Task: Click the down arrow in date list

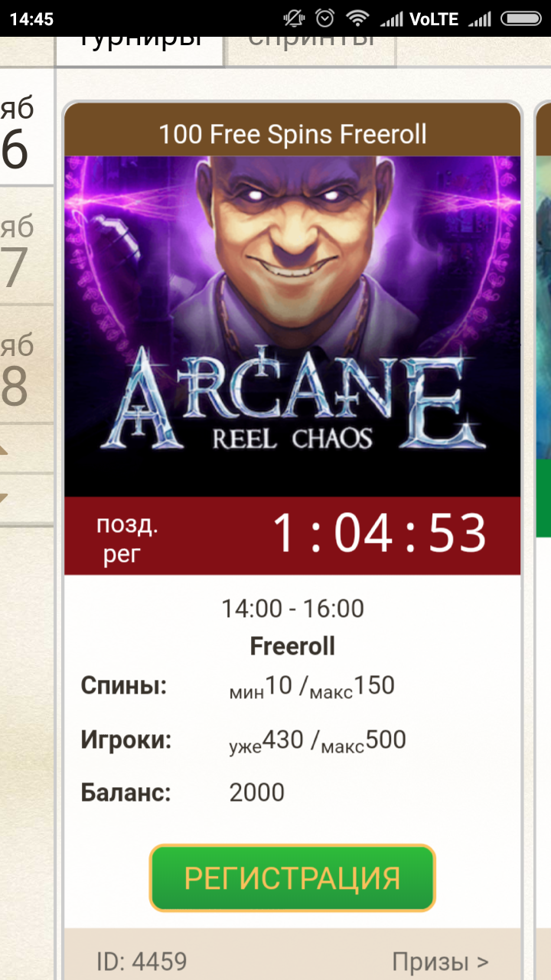Action: click(15, 498)
